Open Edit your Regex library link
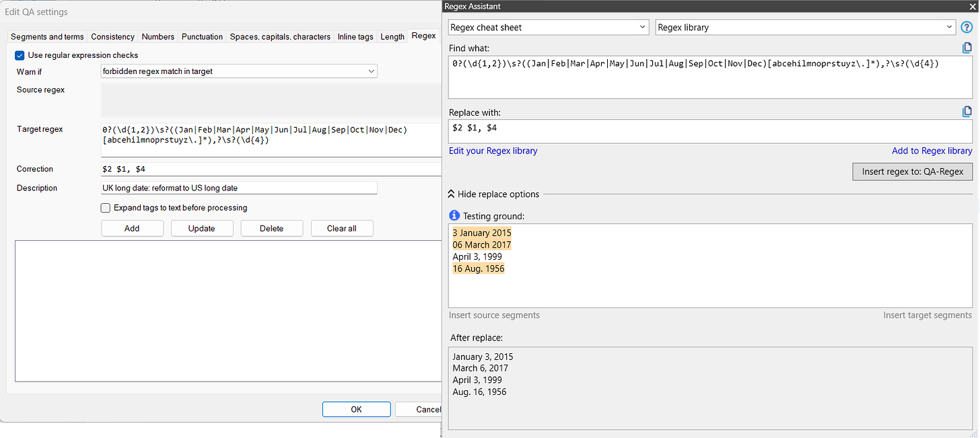The width and height of the screenshot is (980, 438). (493, 151)
